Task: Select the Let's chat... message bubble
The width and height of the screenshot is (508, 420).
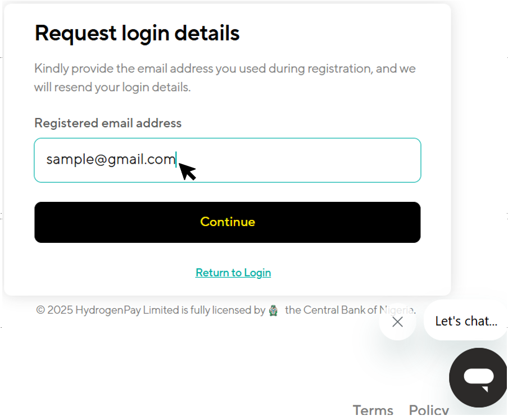Action: [x=465, y=321]
